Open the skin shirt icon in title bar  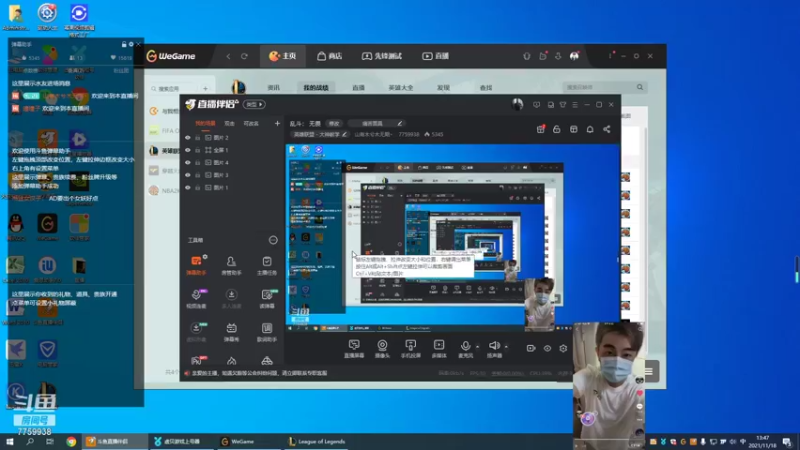pos(563,105)
